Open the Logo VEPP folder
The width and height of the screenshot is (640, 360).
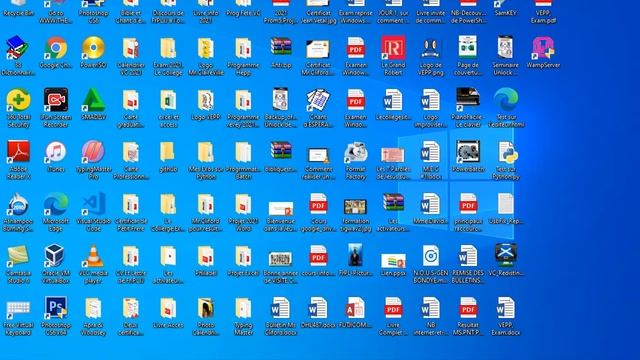(x=206, y=100)
